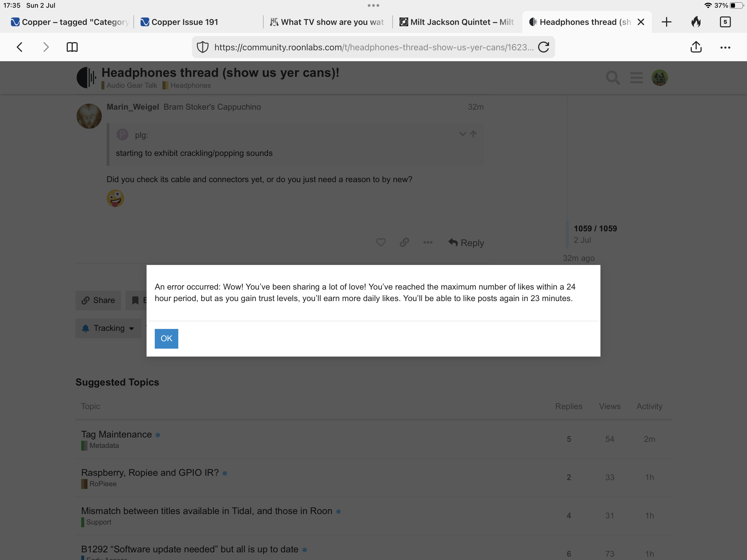The width and height of the screenshot is (747, 560).
Task: Go back with the back arrow
Action: [x=20, y=47]
